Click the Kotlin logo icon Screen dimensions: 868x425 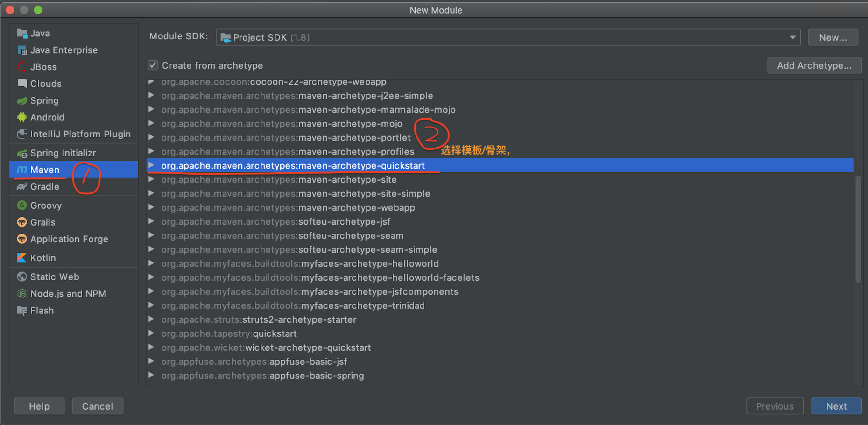point(22,258)
